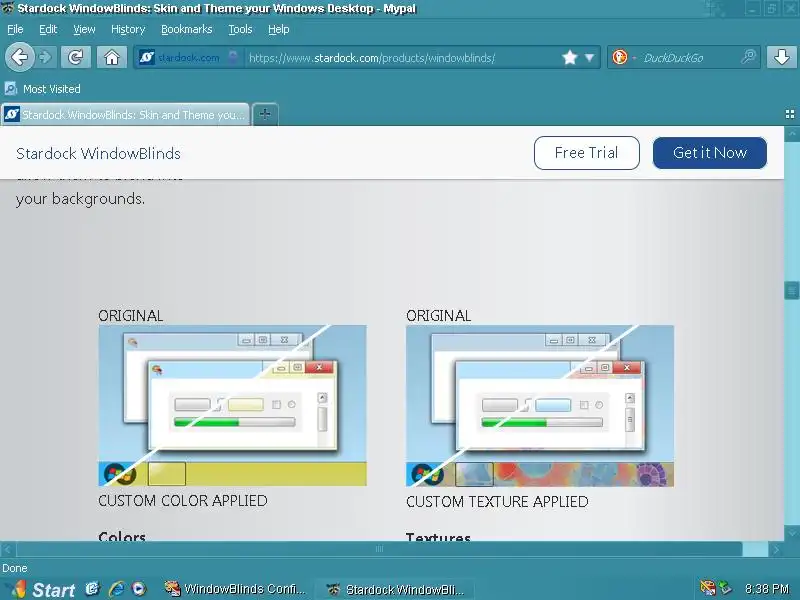
Task: Click the WindowBlinds system tray icon
Action: pos(708,588)
